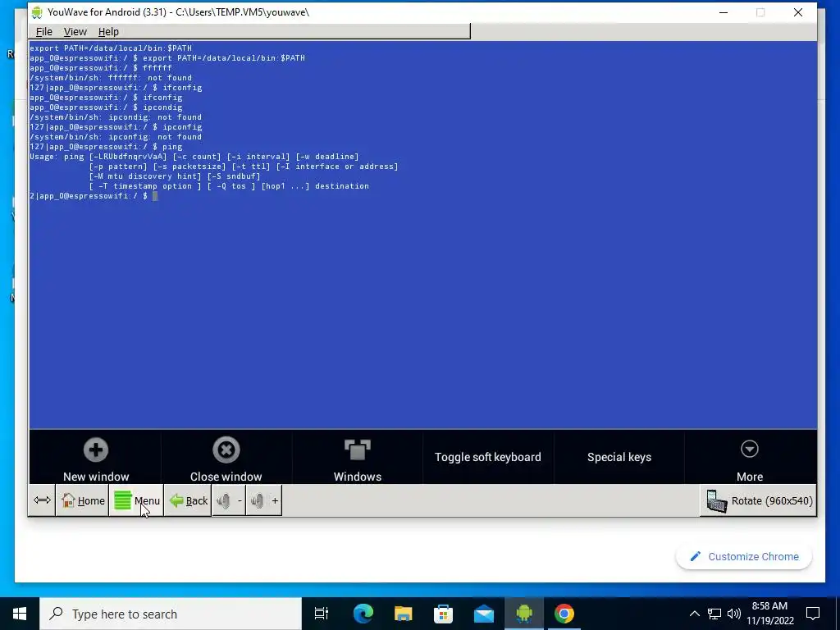Open the File menu
Viewport: 840px width, 630px height.
click(44, 32)
